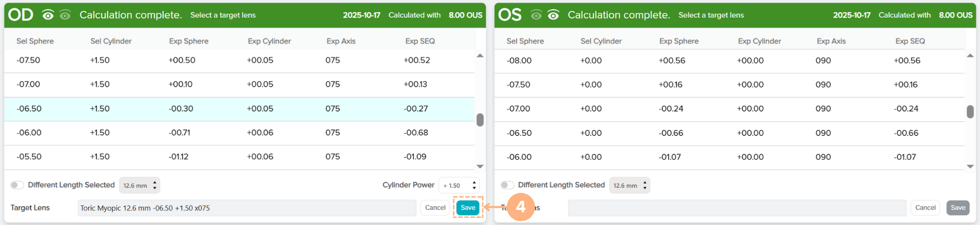Click the highlighted eye icon in OD header
The width and height of the screenshot is (980, 225).
coord(48,15)
